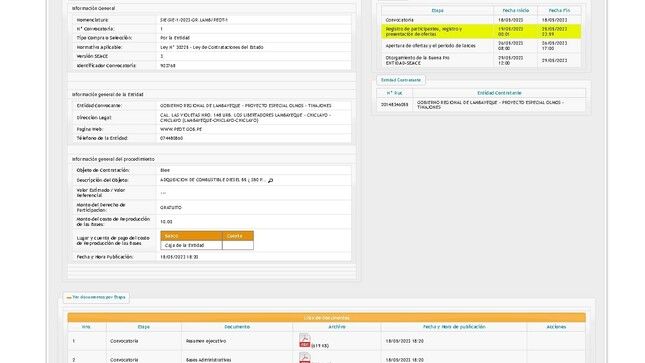Click the Archivo column header

pyautogui.click(x=336, y=327)
